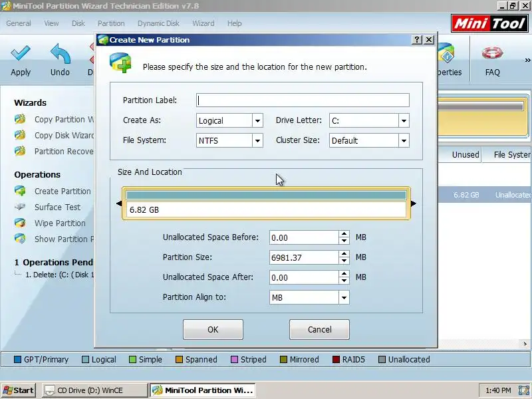Click the Partition Label text field

(x=303, y=100)
